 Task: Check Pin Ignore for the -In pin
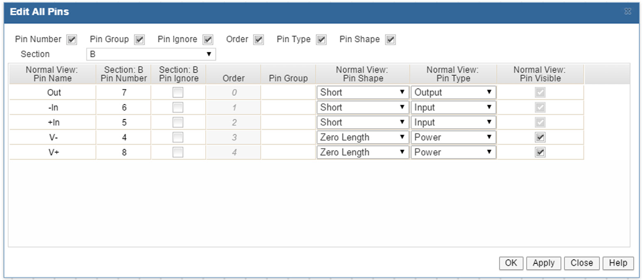(178, 108)
